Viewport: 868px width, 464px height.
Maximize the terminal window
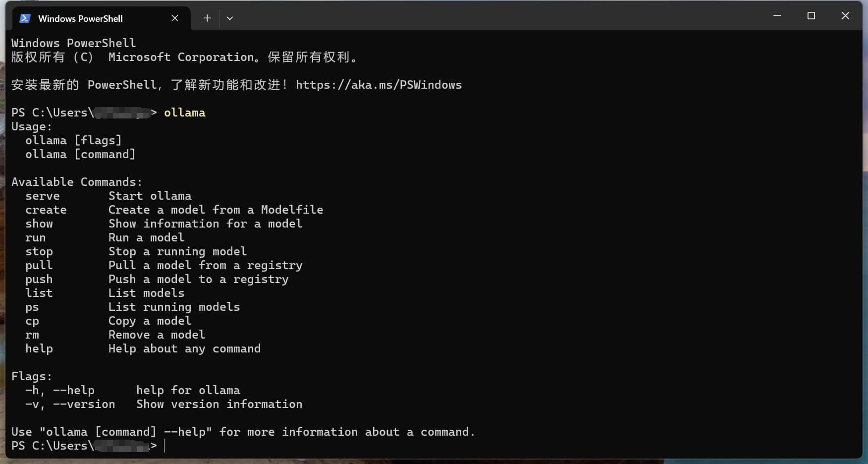[x=811, y=16]
